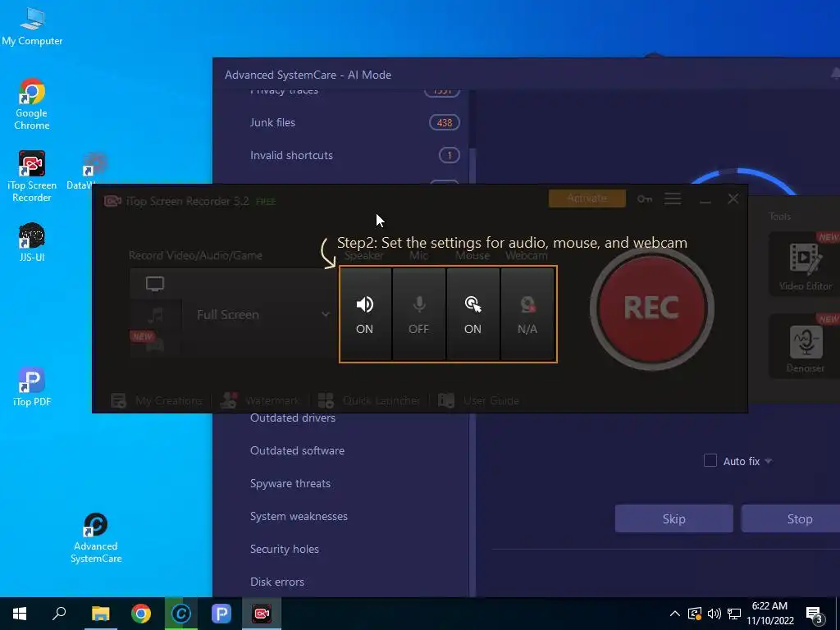This screenshot has height=630, width=840.
Task: Open iTop Screen Recorder desktop shortcut
Action: point(32,177)
